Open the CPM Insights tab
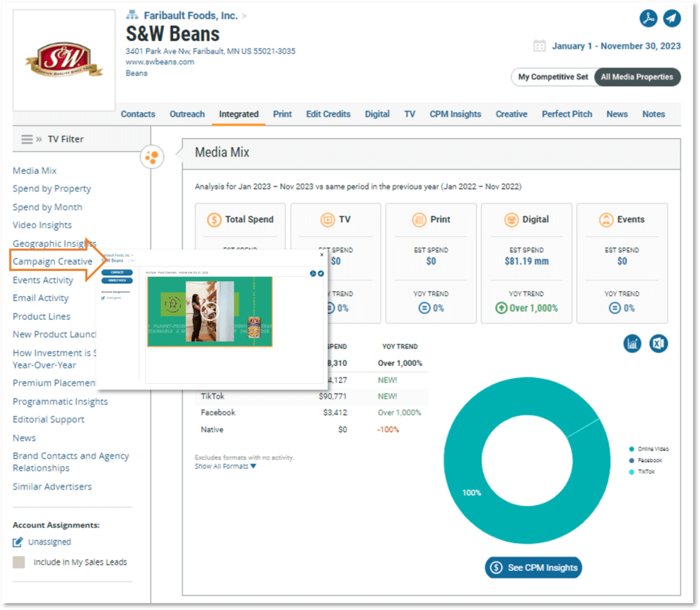The image size is (700, 610). tap(455, 114)
